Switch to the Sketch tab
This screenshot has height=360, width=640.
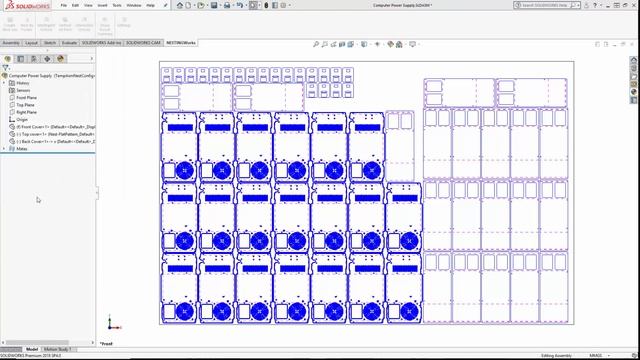point(50,43)
